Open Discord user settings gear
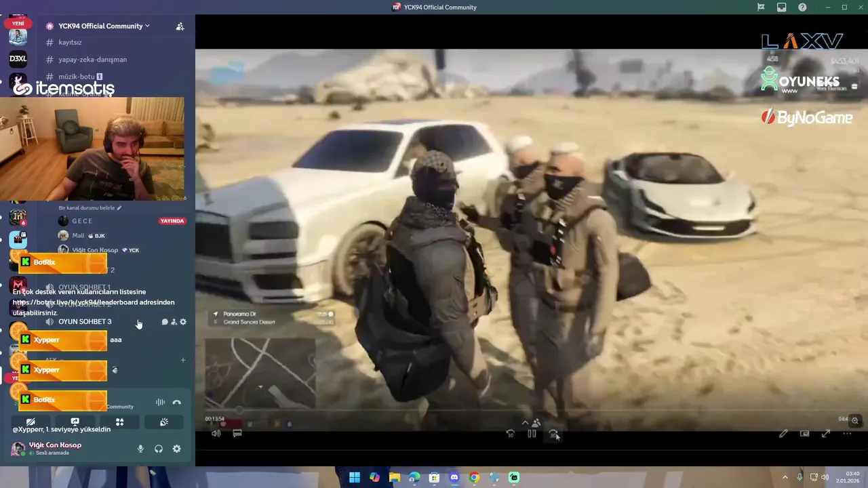Viewport: 868px width, 488px height. [177, 449]
